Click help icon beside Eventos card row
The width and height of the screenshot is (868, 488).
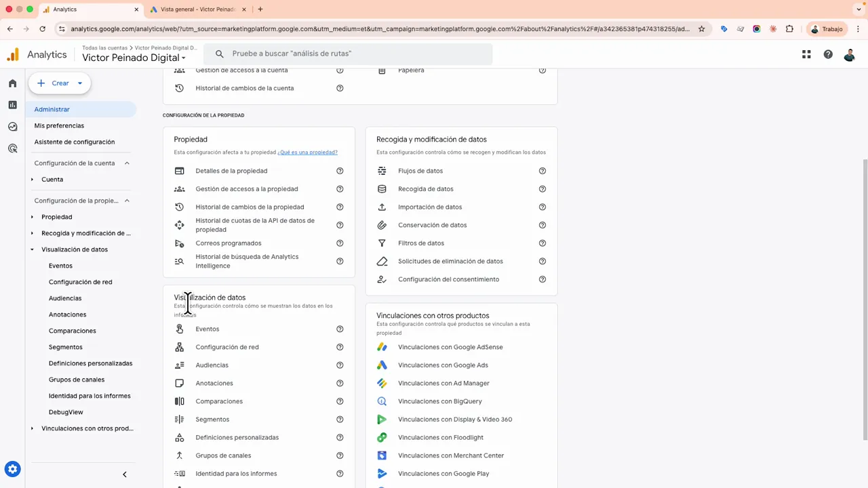pos(340,329)
